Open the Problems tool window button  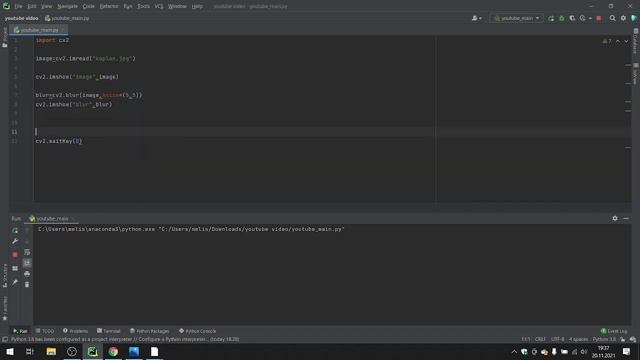coord(76,331)
